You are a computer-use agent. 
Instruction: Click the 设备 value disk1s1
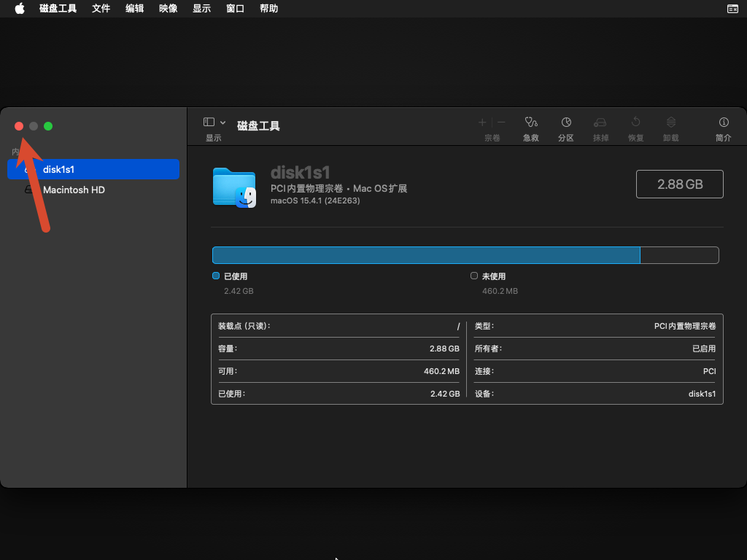pyautogui.click(x=703, y=394)
